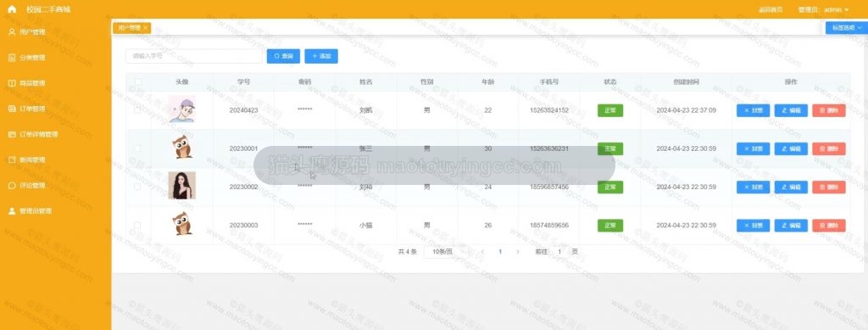Open 分类管理 via its sidebar icon
This screenshot has height=330, width=868.
(x=12, y=58)
